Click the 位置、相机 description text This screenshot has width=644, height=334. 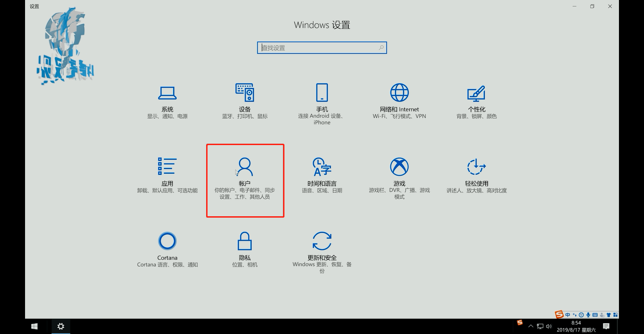(245, 265)
